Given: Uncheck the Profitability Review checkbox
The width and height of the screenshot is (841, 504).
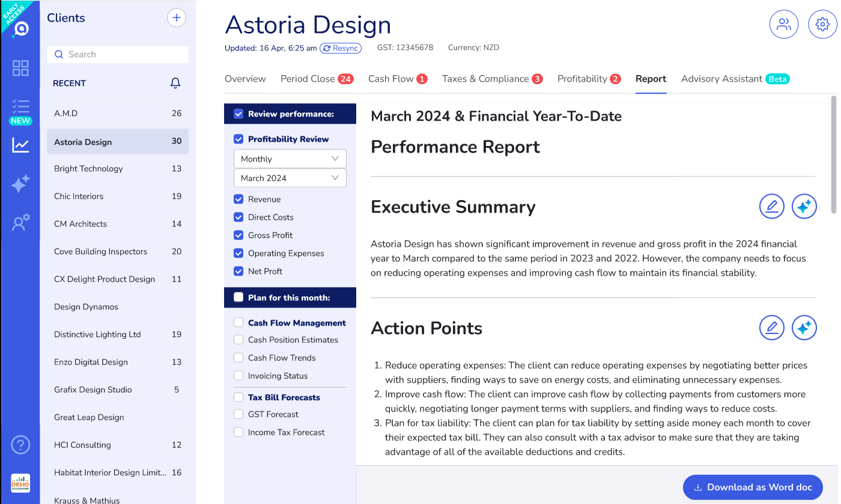Looking at the screenshot, I should [238, 139].
